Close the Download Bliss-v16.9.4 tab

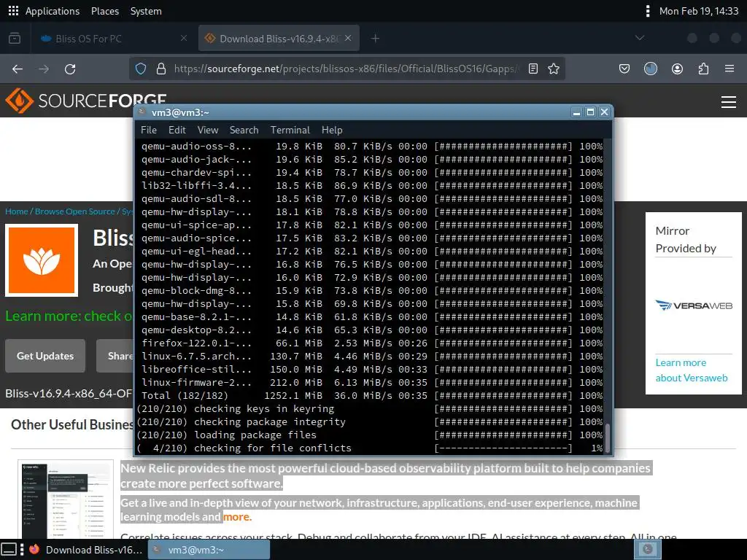tap(348, 38)
